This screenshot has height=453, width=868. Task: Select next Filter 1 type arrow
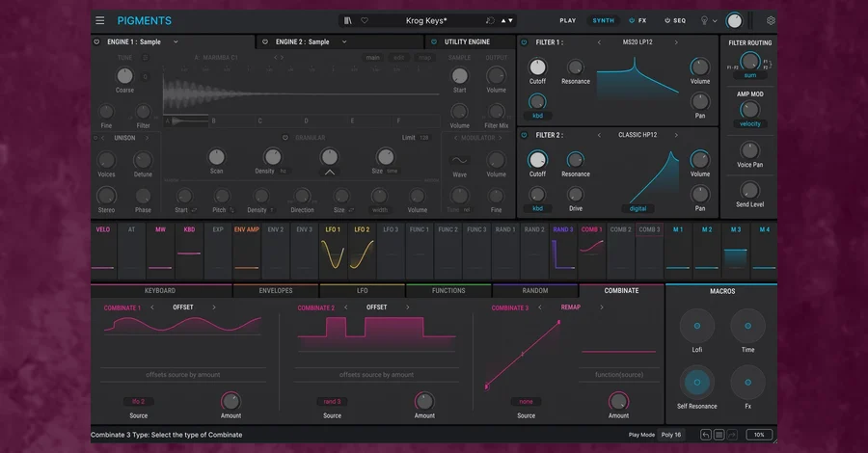tap(676, 42)
